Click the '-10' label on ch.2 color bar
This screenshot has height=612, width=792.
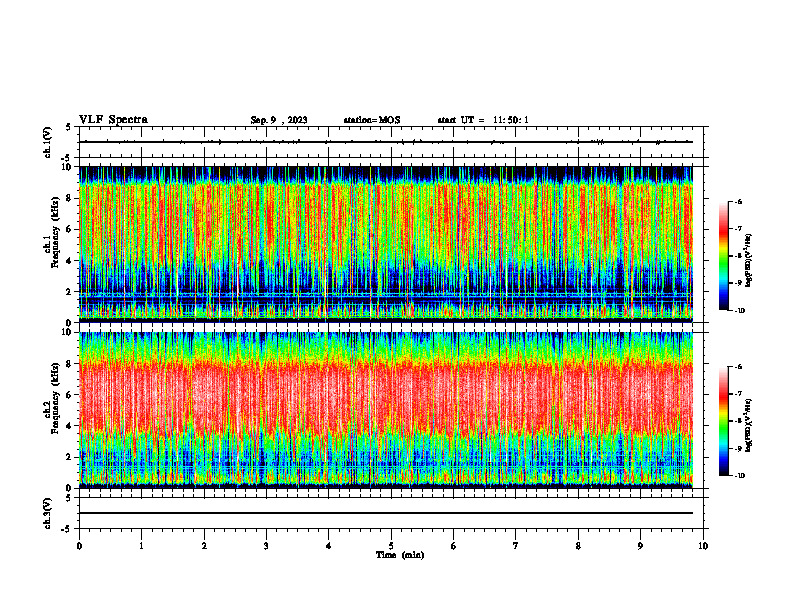coord(739,476)
